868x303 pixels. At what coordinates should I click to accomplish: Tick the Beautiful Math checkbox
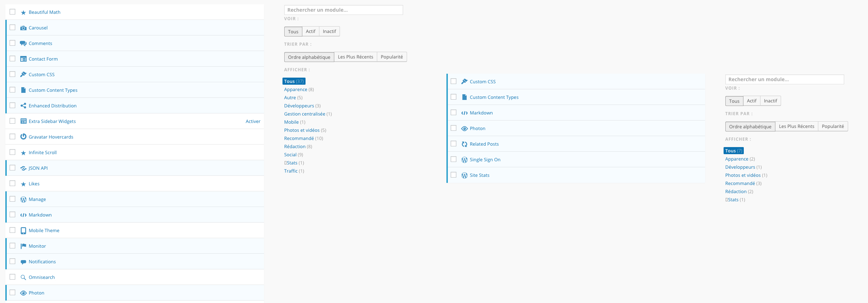point(12,12)
